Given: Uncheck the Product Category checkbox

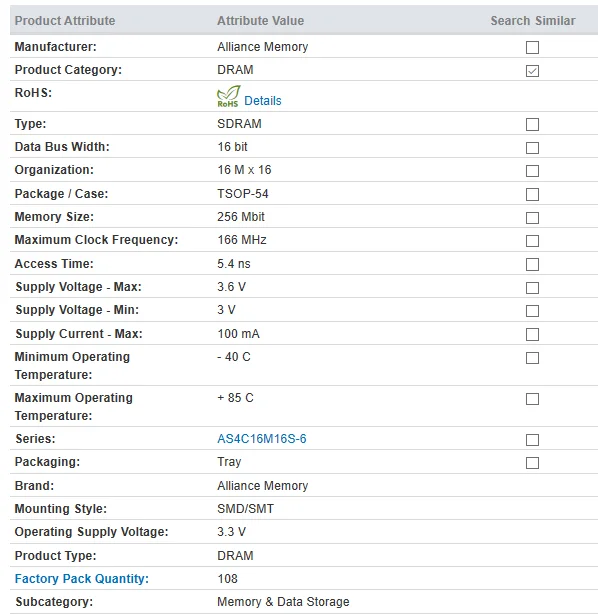Looking at the screenshot, I should click(532, 71).
